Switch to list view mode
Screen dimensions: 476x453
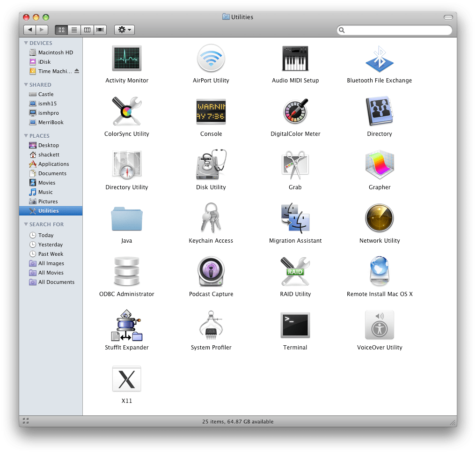click(74, 30)
